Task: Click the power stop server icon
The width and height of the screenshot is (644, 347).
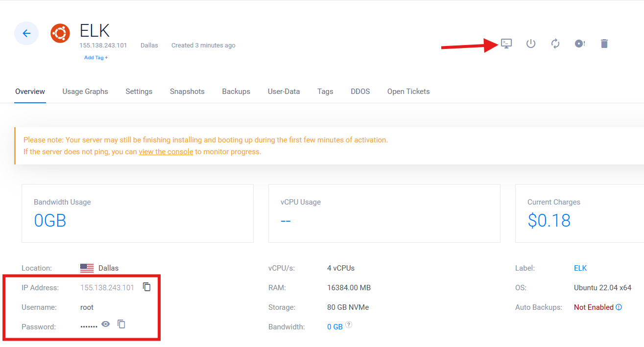Action: point(531,44)
